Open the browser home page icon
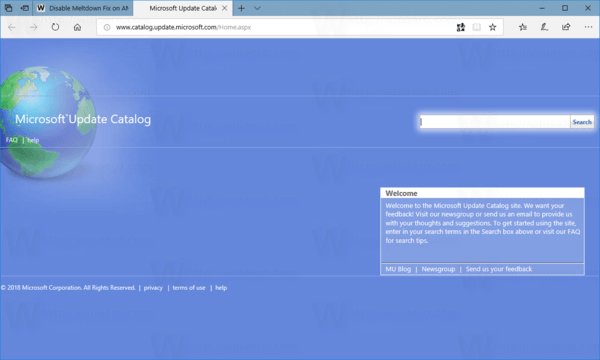The width and height of the screenshot is (600, 360). coord(77,27)
